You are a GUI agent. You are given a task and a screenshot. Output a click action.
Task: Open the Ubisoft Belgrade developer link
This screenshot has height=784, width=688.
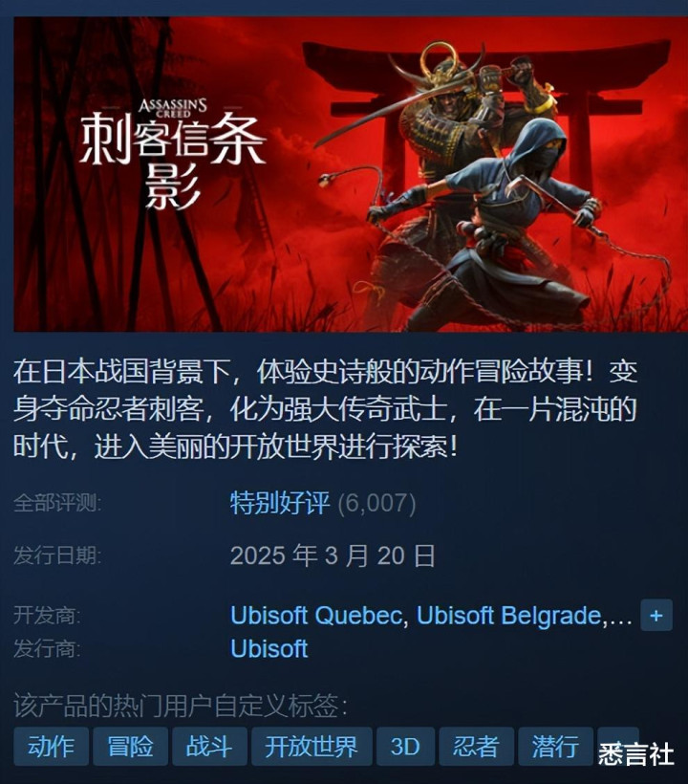click(508, 615)
